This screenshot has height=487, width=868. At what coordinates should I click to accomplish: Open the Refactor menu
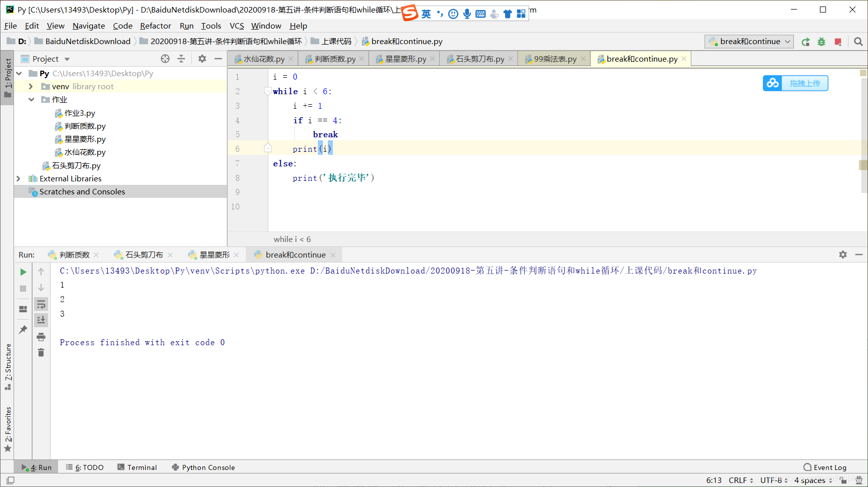(155, 26)
